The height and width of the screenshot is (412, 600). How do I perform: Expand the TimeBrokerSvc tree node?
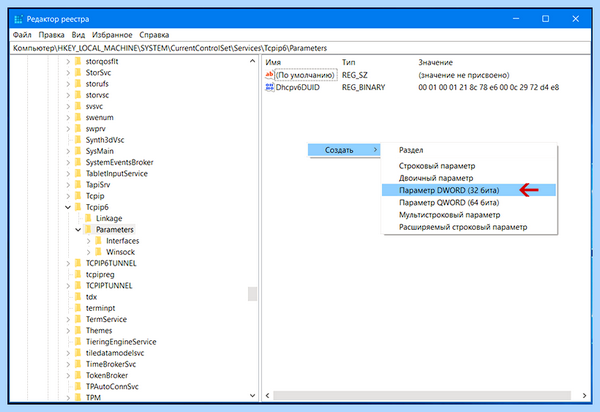click(68, 364)
